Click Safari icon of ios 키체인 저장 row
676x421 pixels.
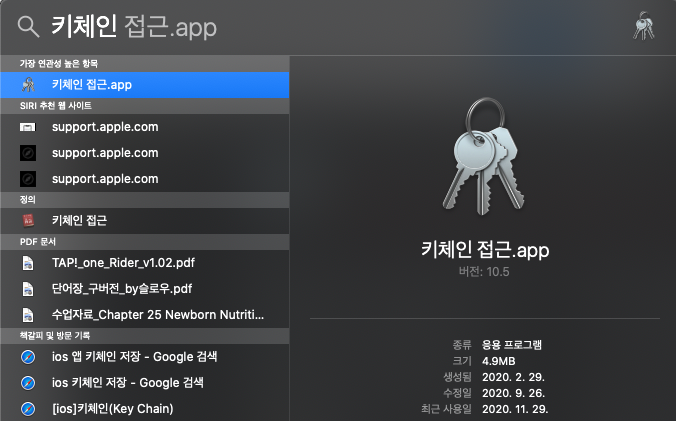pos(28,383)
